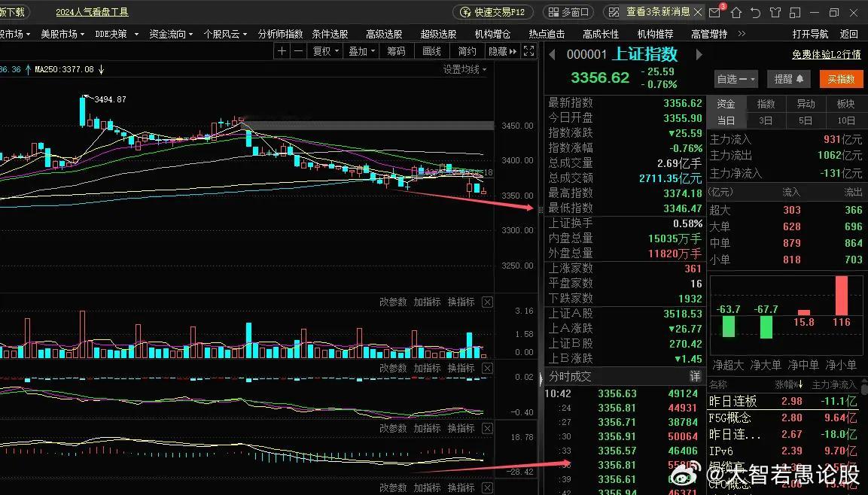
Task: Go to home icon in title bar
Action: click(x=736, y=12)
